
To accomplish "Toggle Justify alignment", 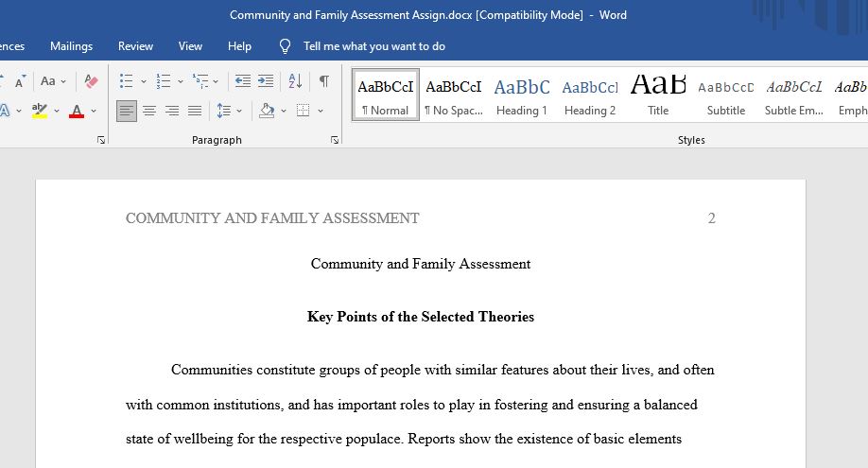I will (x=195, y=111).
